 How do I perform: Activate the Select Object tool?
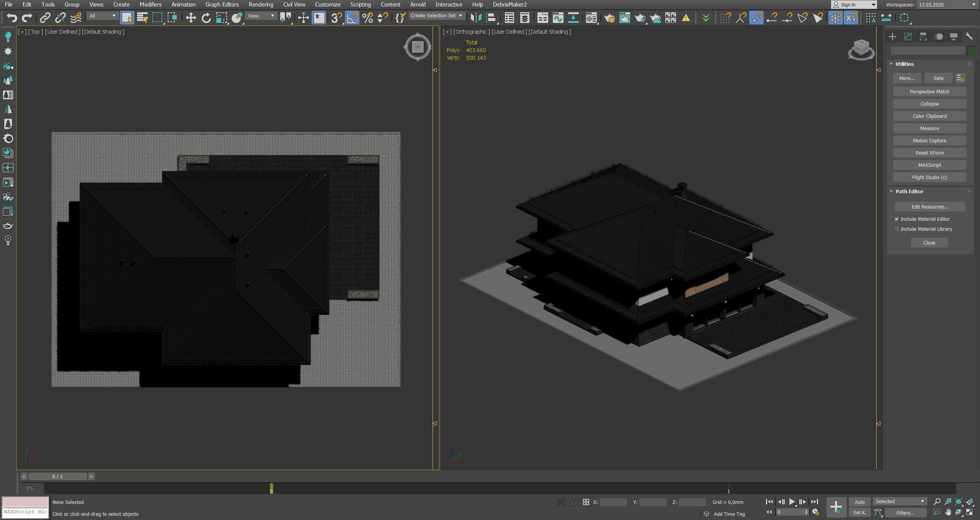(x=127, y=18)
